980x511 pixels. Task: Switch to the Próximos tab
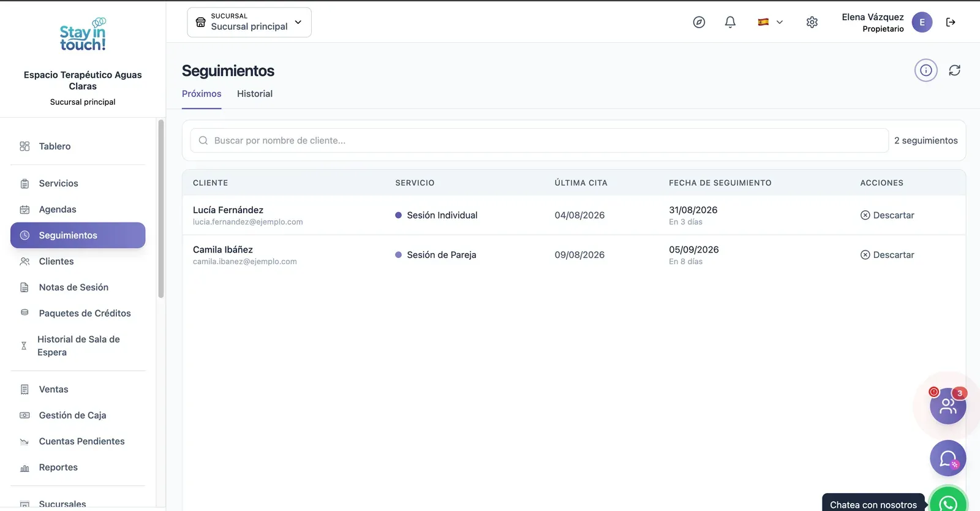click(x=202, y=94)
